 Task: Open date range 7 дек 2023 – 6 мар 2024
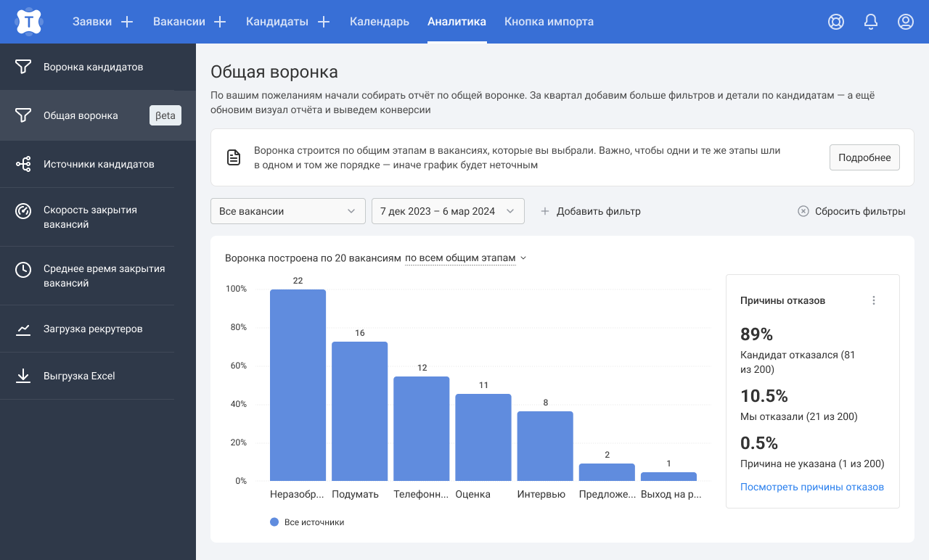point(448,211)
